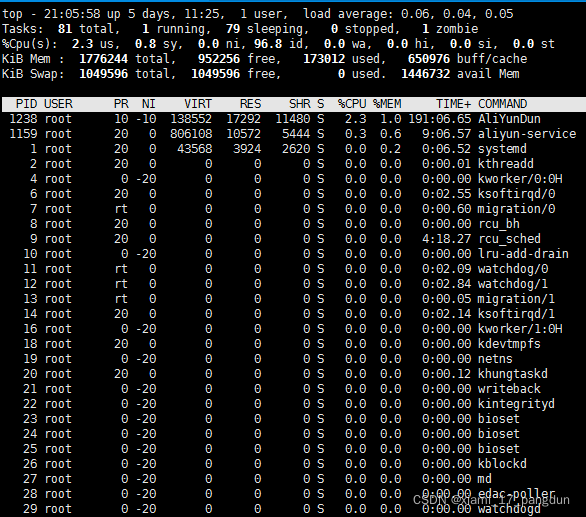Select shared memory value 11480

click(293, 119)
